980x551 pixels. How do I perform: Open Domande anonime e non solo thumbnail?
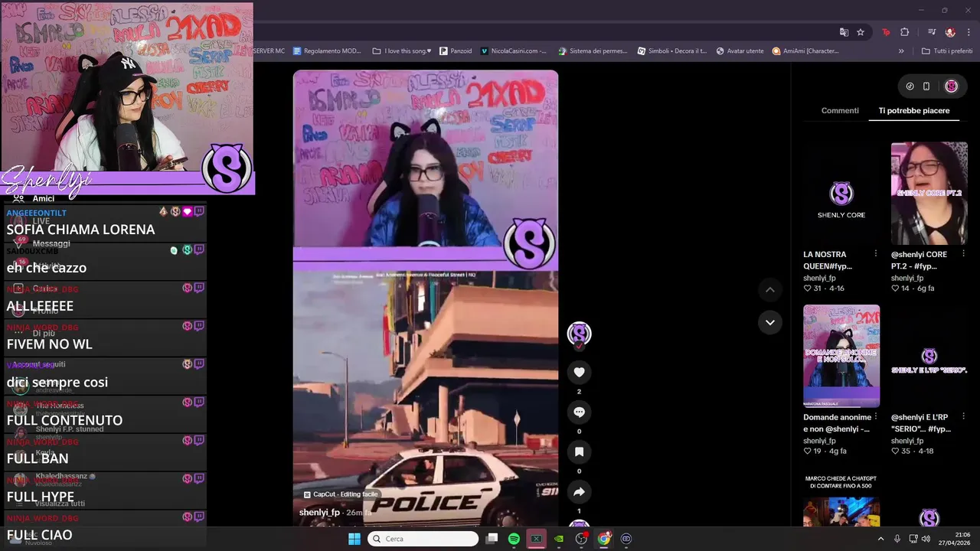click(841, 356)
